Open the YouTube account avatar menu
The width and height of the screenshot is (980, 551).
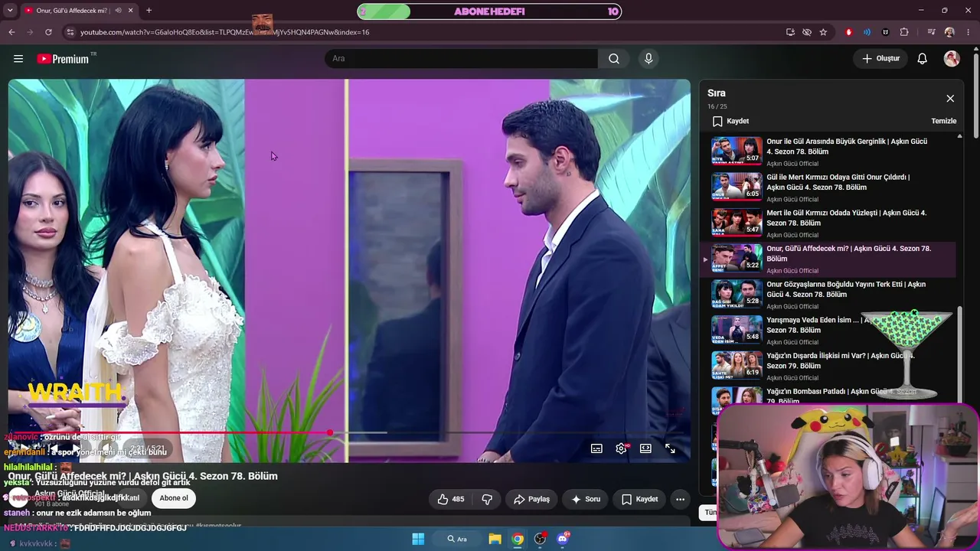(x=952, y=59)
